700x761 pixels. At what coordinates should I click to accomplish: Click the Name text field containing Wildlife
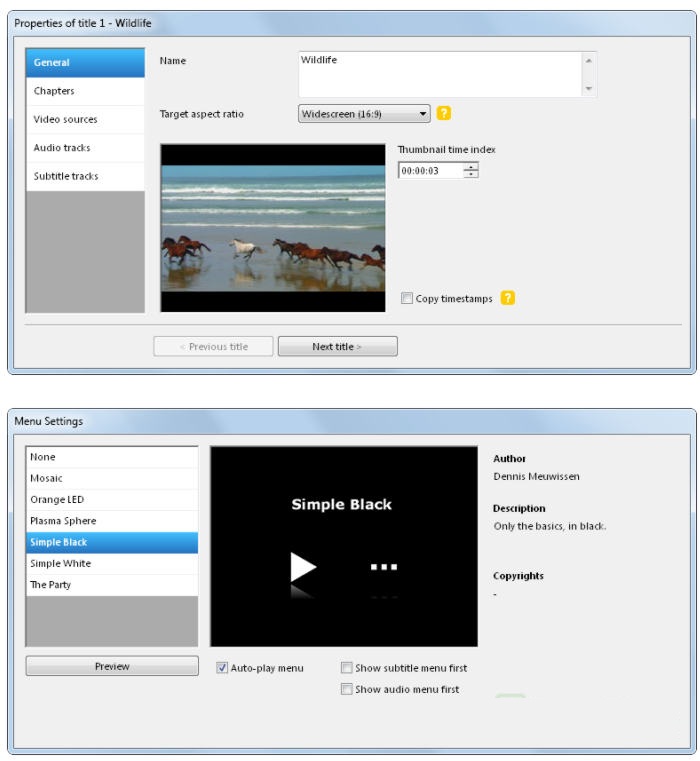click(440, 74)
